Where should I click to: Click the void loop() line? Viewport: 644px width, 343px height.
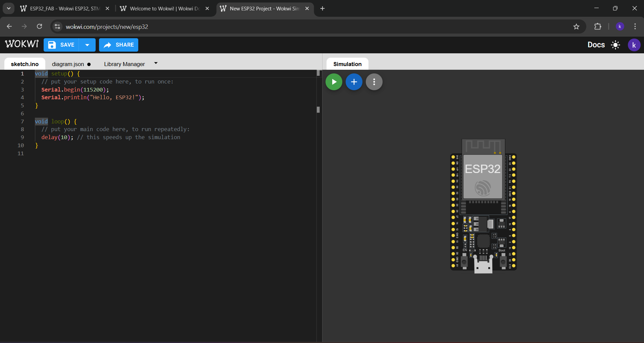(56, 121)
